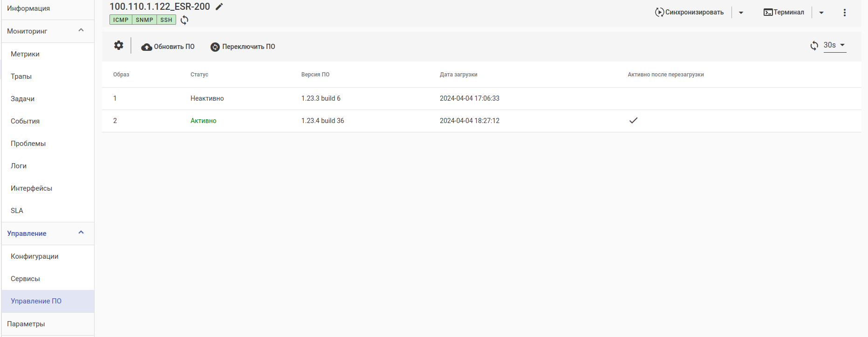Image resolution: width=868 pixels, height=337 pixels.
Task: Select the image 1 row with version 1.23.3
Action: tap(321, 98)
